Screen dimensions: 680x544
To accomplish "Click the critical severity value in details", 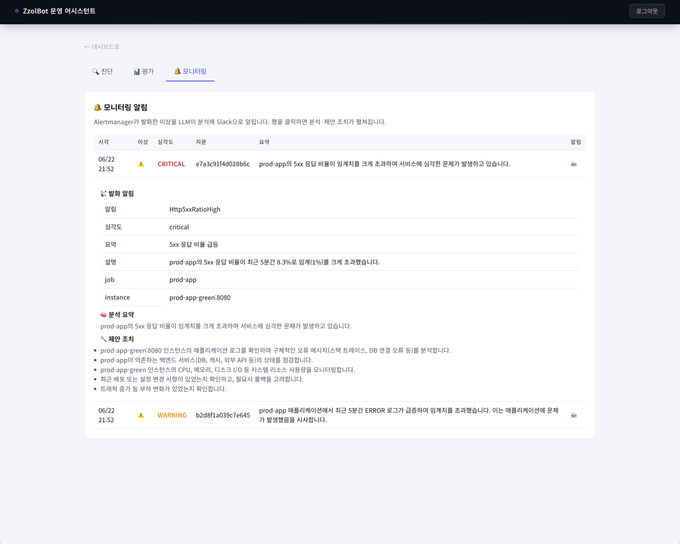I will (179, 227).
